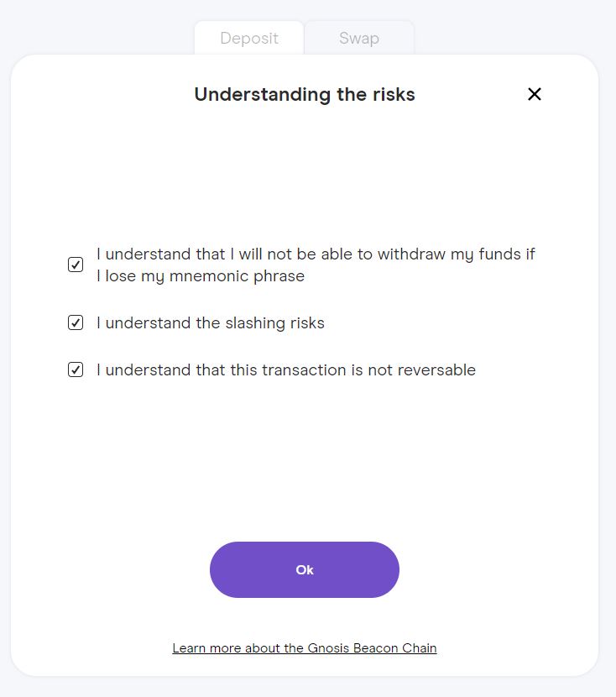Screen dimensions: 616x697
Task: Open Learn more about the Gnosis Beacon Chain
Action: point(305,648)
